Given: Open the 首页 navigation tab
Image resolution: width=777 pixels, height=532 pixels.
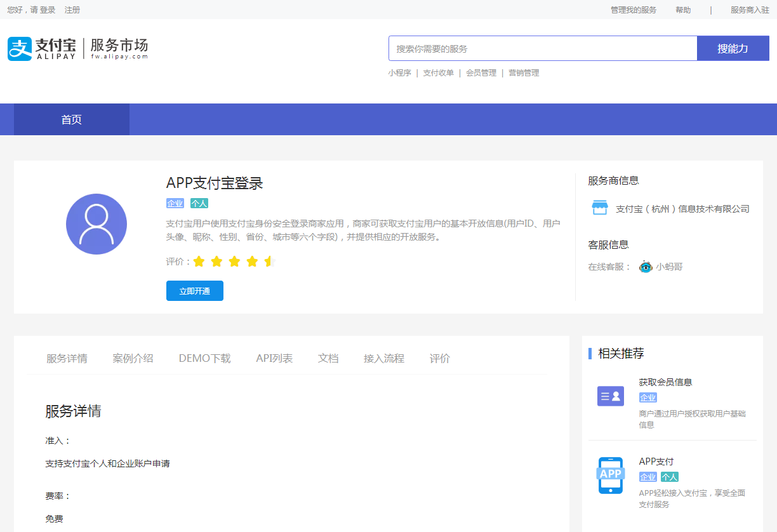Looking at the screenshot, I should pos(72,119).
